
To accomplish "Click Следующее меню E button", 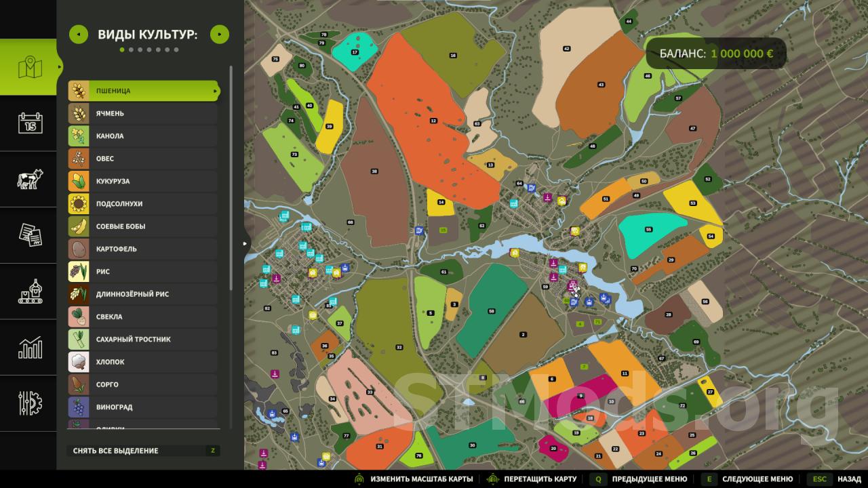I will pyautogui.click(x=747, y=479).
